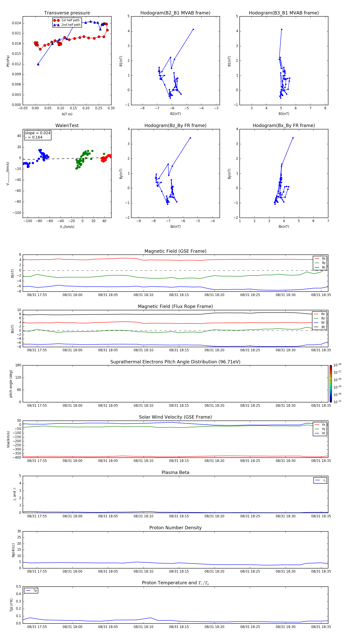Click the "B2(nT)" x-axis label

coord(175,114)
